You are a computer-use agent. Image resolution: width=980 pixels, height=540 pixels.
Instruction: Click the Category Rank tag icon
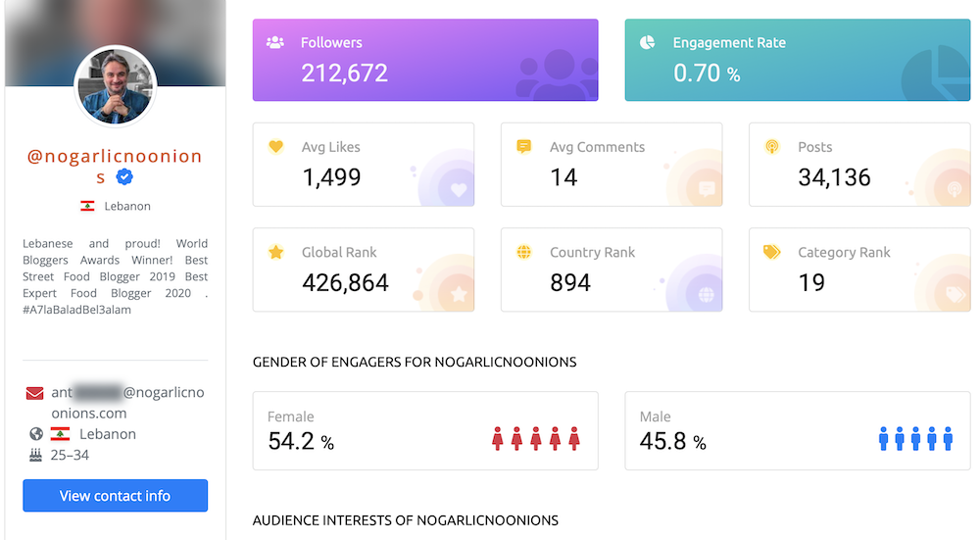coord(772,252)
